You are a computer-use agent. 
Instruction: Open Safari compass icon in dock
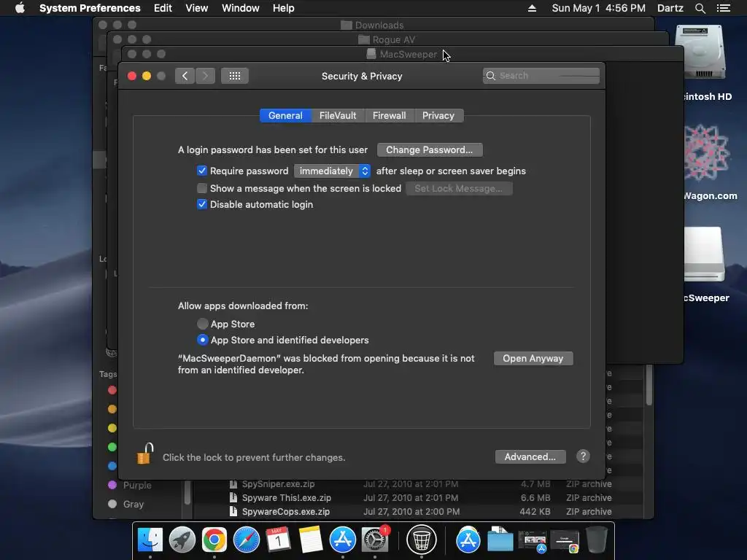click(x=247, y=540)
